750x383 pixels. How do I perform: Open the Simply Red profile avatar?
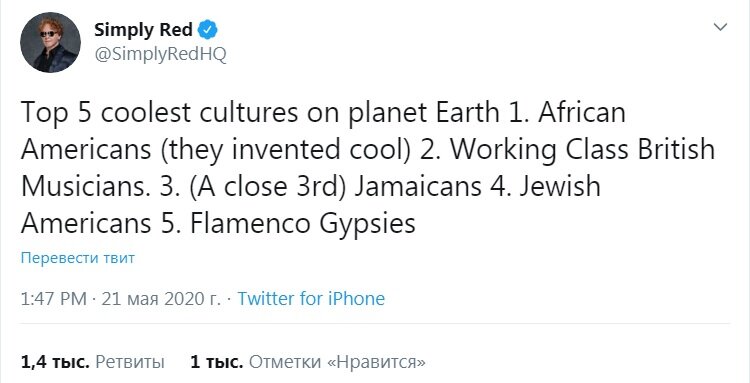(x=50, y=43)
